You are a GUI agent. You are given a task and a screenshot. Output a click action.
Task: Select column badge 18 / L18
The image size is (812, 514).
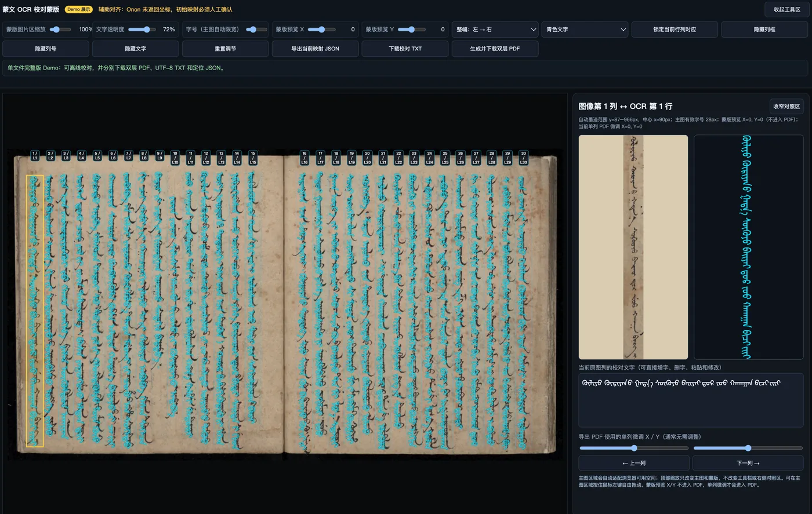(336, 158)
